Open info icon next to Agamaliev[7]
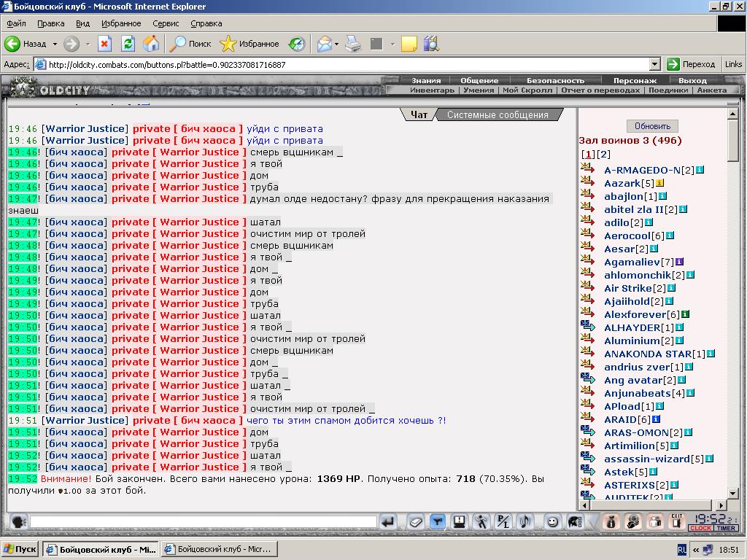Viewport: 747px width, 560px height. point(679,262)
